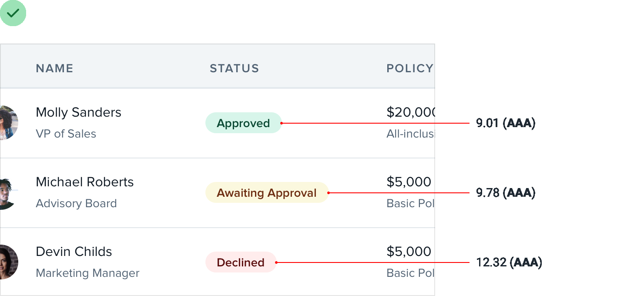Click the red Declined status badge
Screen dimensions: 644x296
241,262
